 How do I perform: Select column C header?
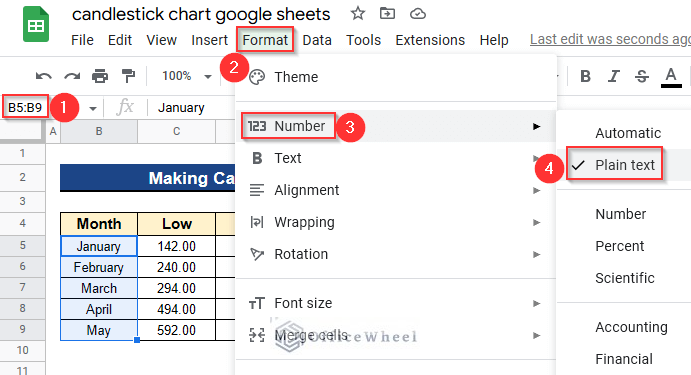pos(176,131)
